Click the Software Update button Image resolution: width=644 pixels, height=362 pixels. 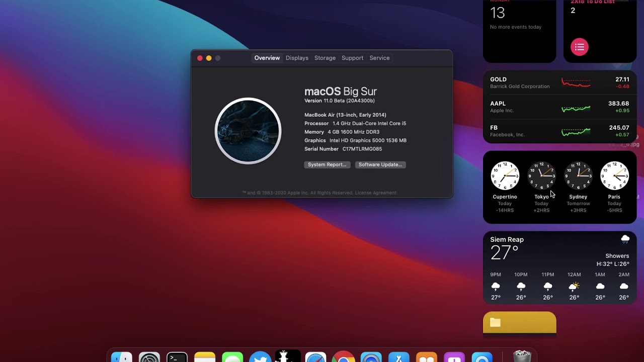coord(380,164)
